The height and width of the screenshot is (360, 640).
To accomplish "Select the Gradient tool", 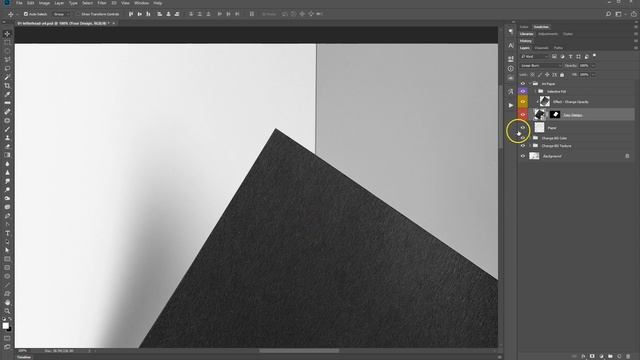I will [7, 155].
